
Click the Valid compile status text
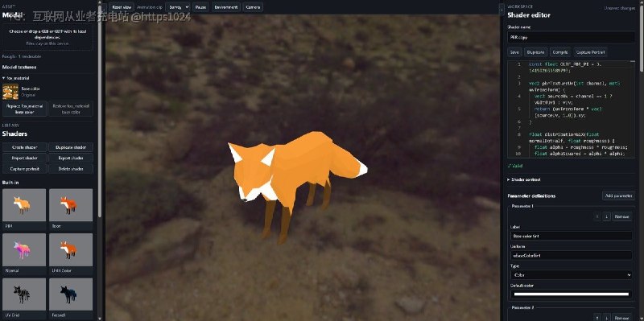coord(515,166)
